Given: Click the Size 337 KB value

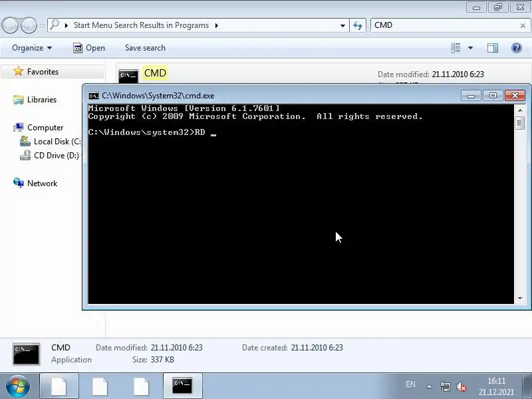Looking at the screenshot, I should [x=162, y=360].
